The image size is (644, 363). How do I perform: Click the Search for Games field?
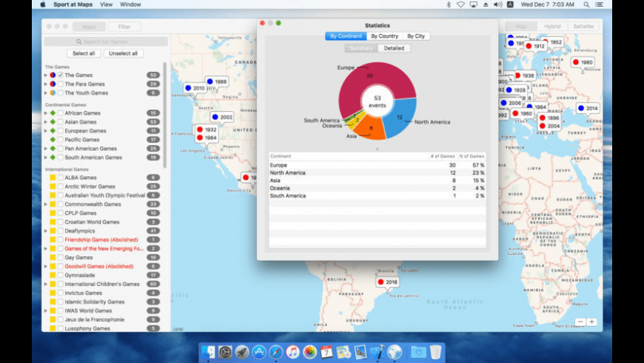click(x=106, y=41)
